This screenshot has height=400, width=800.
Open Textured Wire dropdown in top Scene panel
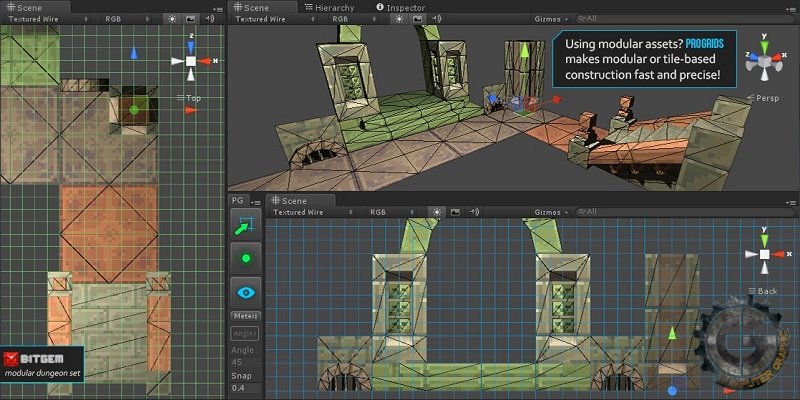(275, 19)
